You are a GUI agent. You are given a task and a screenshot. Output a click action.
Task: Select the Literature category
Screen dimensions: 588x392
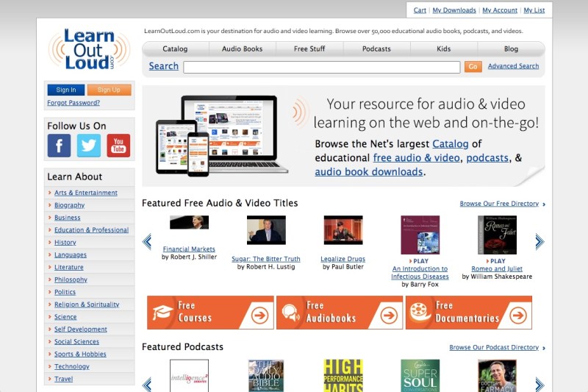click(x=69, y=267)
